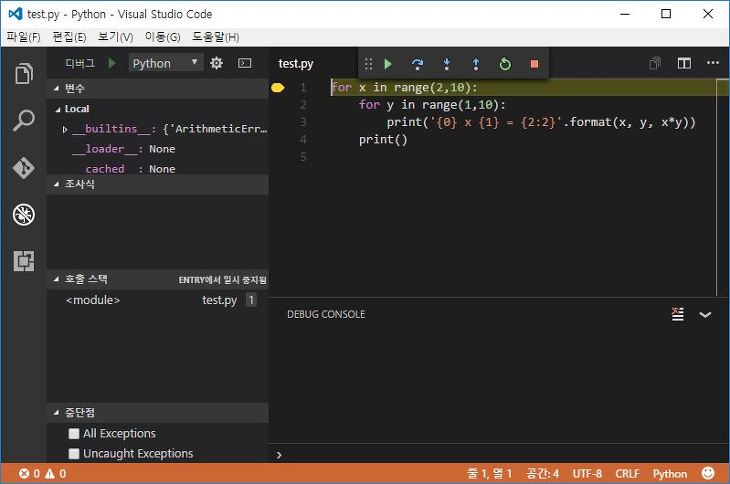Click the errors count icon in status bar

tap(28, 474)
